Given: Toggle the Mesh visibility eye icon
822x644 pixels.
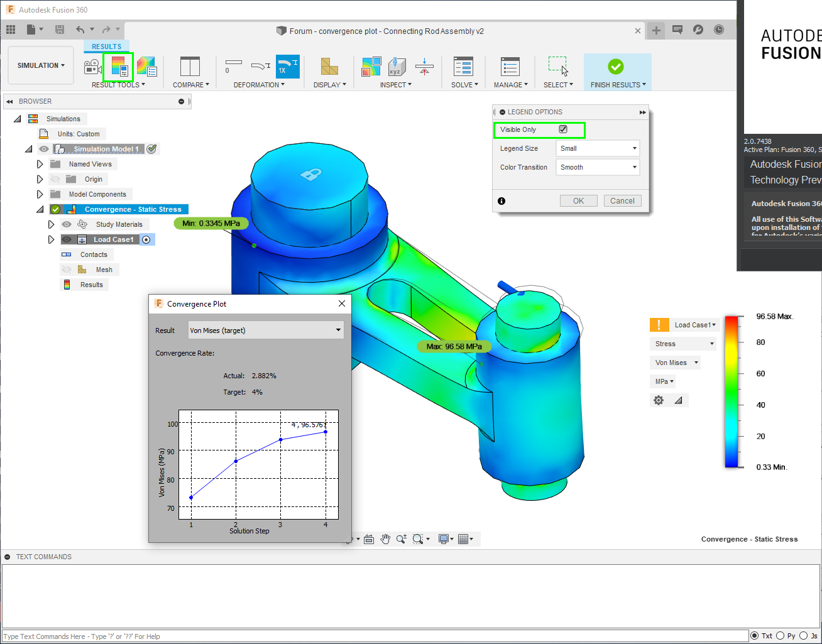Looking at the screenshot, I should (67, 269).
